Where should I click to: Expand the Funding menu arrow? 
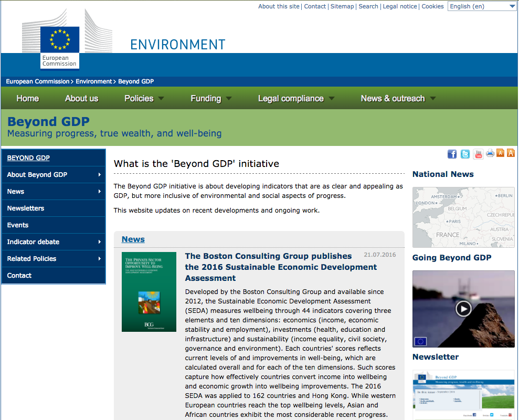pyautogui.click(x=229, y=98)
